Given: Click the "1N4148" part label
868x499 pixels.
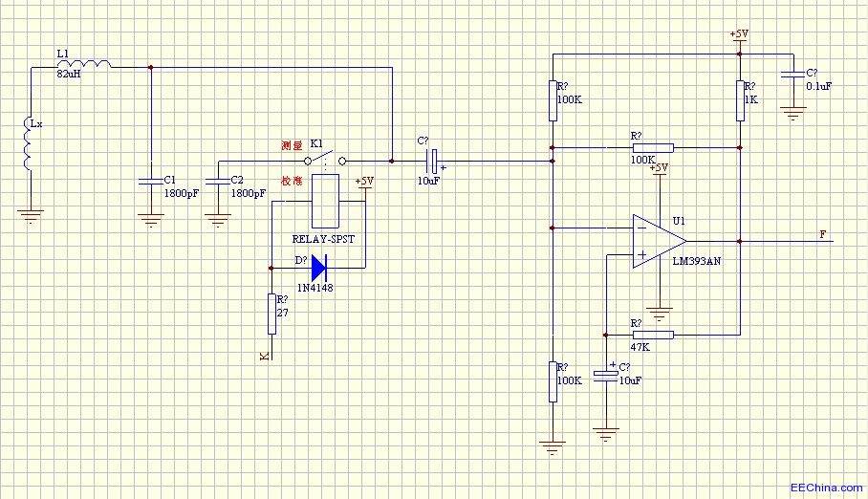Looking at the screenshot, I should click(x=315, y=288).
